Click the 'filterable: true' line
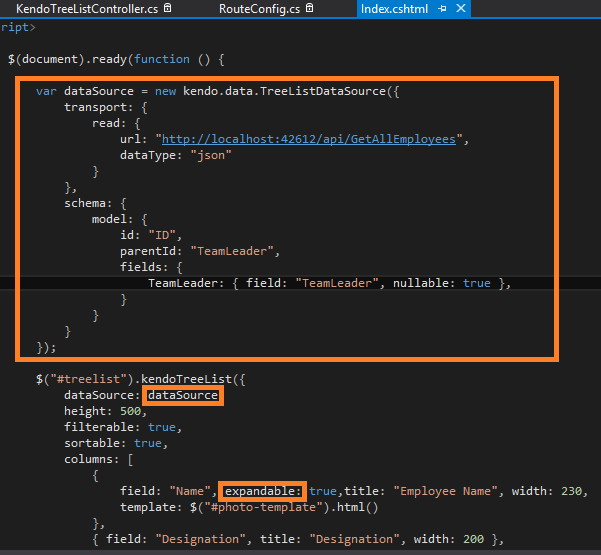The width and height of the screenshot is (601, 555). coord(123,427)
